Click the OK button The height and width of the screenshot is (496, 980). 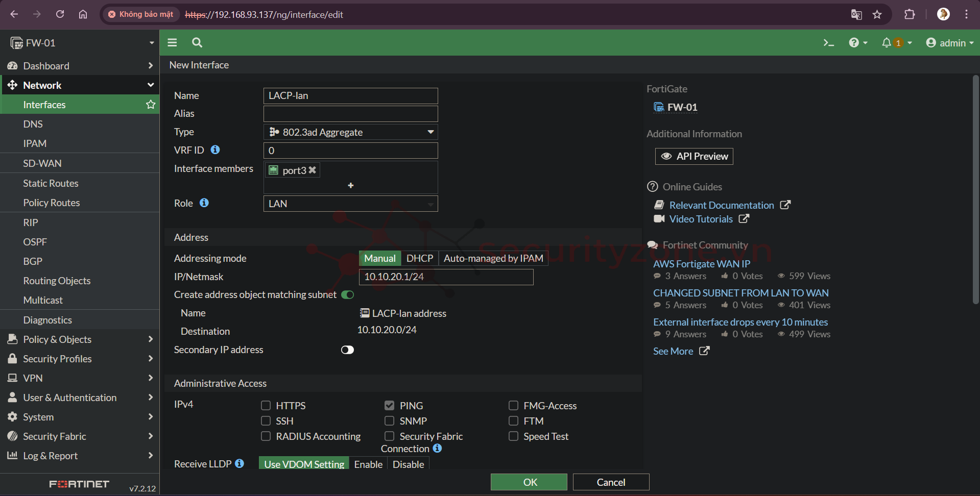(529, 482)
